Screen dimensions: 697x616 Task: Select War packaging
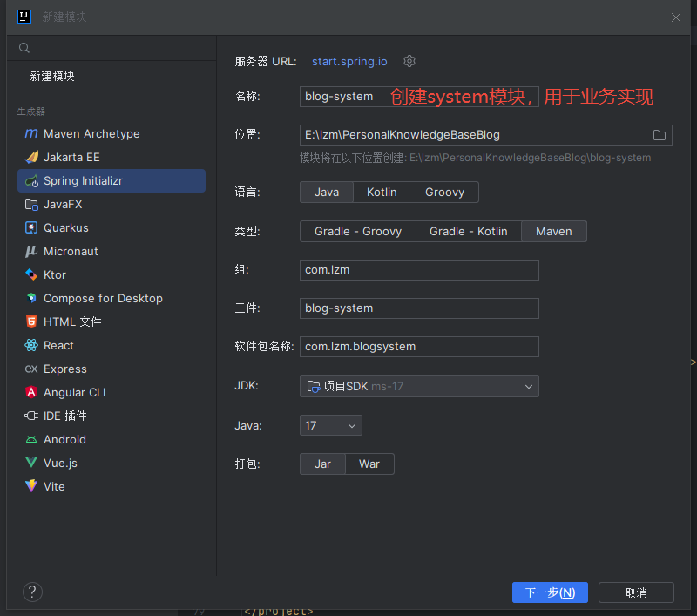coord(369,464)
